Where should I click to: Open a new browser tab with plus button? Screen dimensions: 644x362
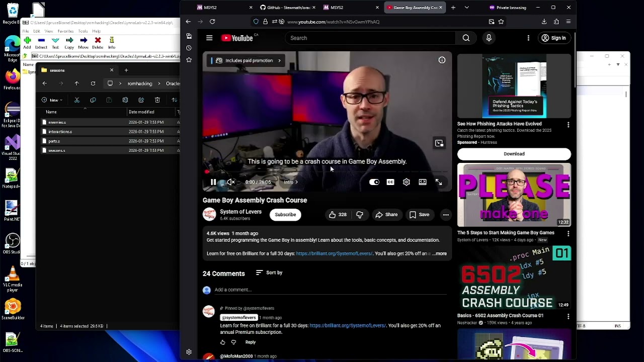click(453, 8)
